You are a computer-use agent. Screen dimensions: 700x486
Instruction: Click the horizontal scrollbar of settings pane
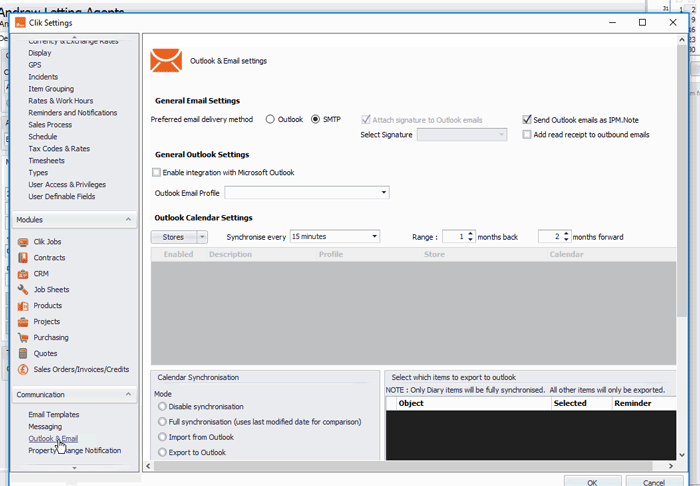tap(403, 466)
